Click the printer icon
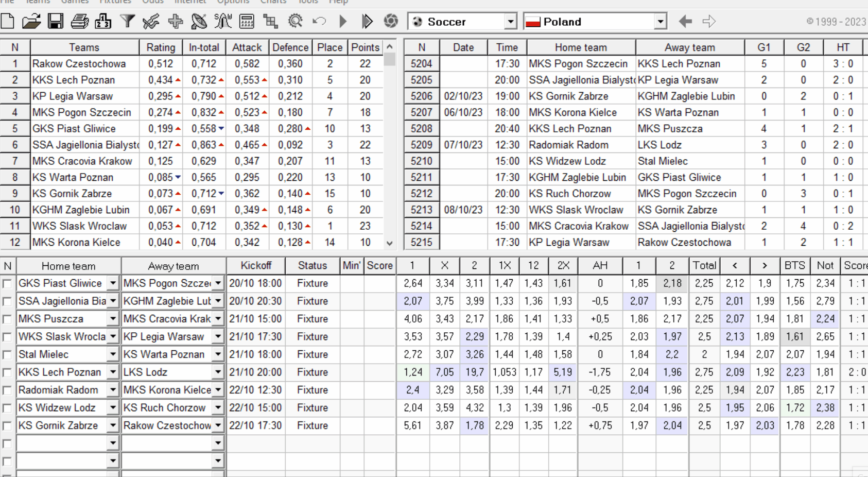 (79, 22)
